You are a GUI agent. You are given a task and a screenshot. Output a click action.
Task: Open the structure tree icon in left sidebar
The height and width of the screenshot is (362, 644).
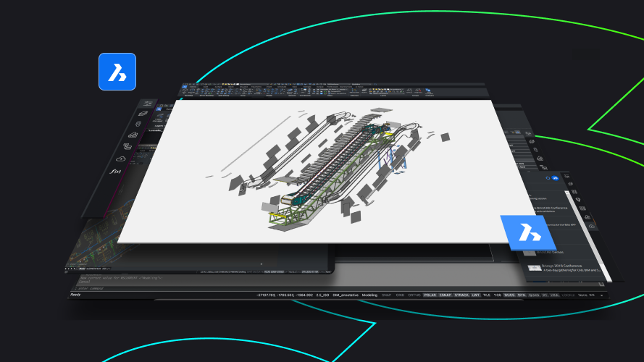coord(127,146)
